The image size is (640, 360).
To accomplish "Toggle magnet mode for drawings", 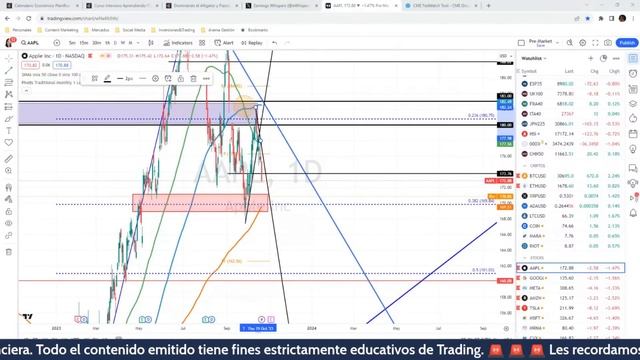I will 9,187.
